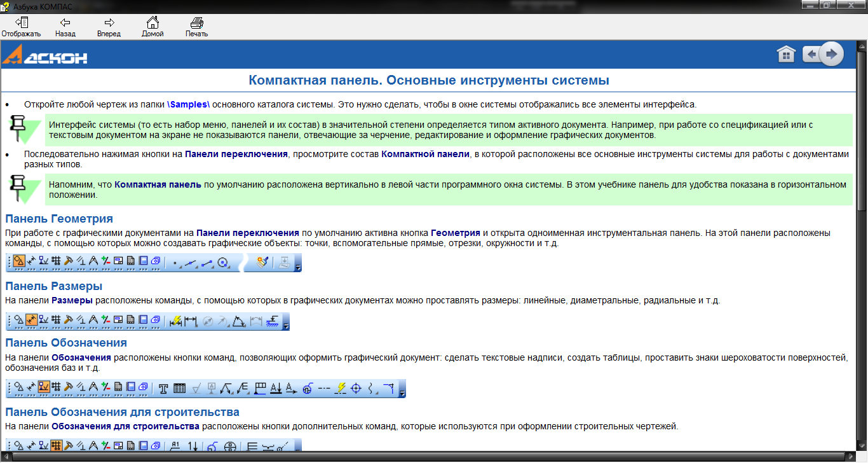This screenshot has width=868, height=463.
Task: Click bold 'Геометрия' in the Панель Геометрия paragraph
Action: tap(456, 233)
